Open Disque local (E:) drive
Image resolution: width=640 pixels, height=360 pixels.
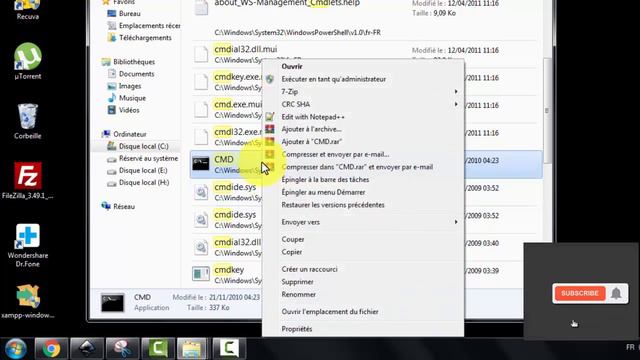pos(143,171)
